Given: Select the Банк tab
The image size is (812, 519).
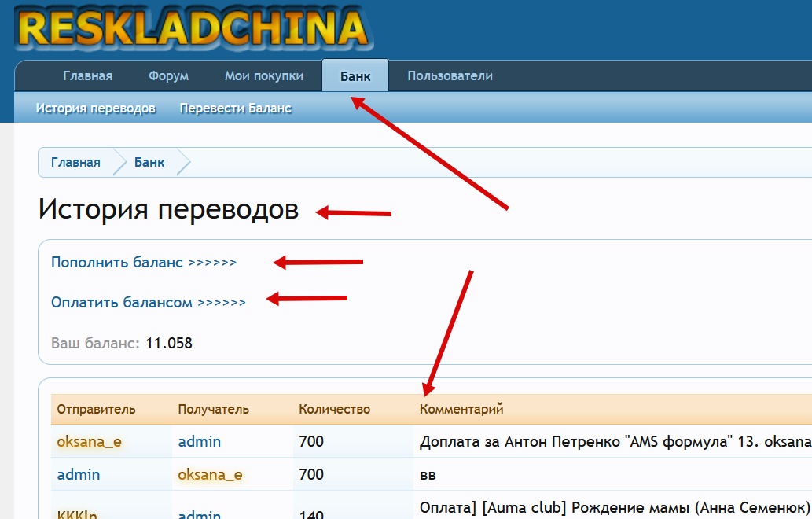Looking at the screenshot, I should pyautogui.click(x=355, y=76).
